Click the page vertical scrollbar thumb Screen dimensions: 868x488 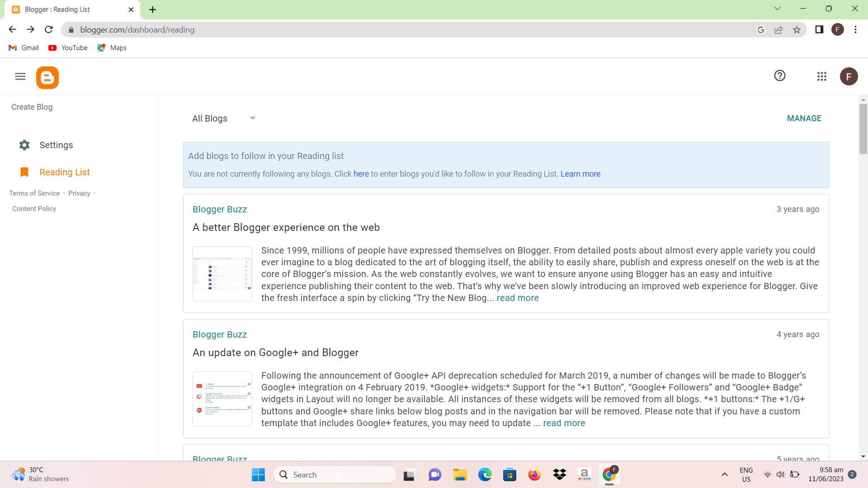pyautogui.click(x=863, y=129)
